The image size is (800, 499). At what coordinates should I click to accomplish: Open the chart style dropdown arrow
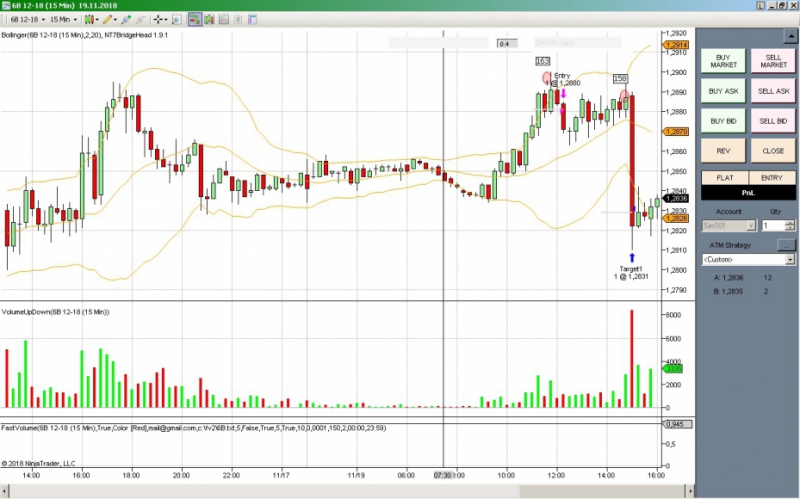click(x=97, y=19)
